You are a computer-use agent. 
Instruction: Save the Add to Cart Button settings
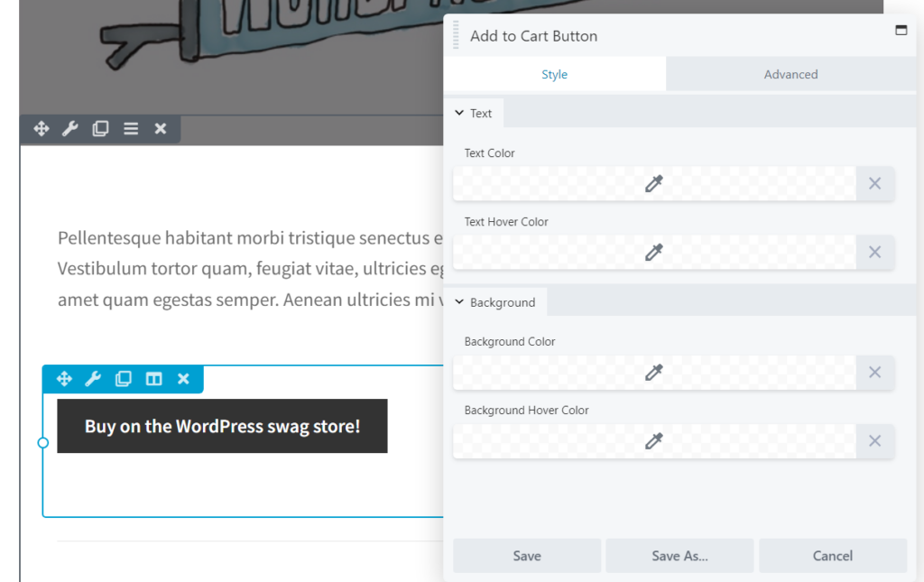[526, 555]
